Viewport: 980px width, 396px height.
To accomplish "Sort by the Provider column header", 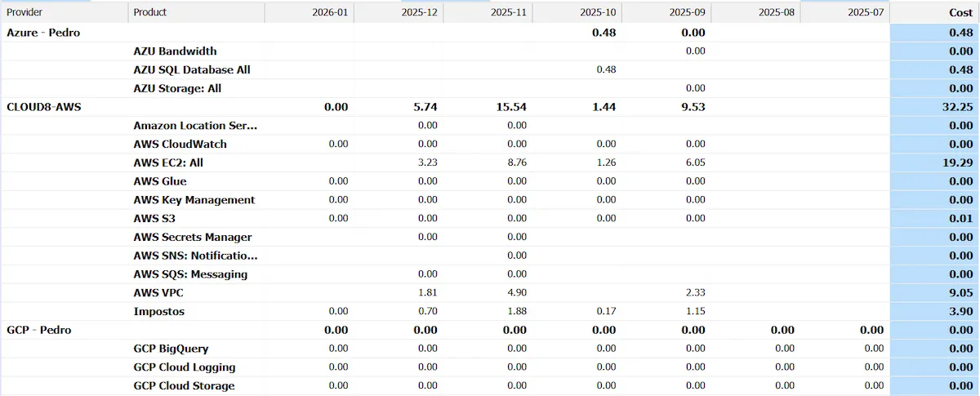I will pyautogui.click(x=64, y=12).
